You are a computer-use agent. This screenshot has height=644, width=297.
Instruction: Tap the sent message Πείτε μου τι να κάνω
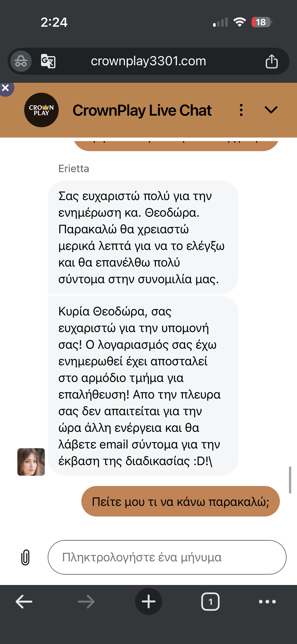(x=180, y=501)
